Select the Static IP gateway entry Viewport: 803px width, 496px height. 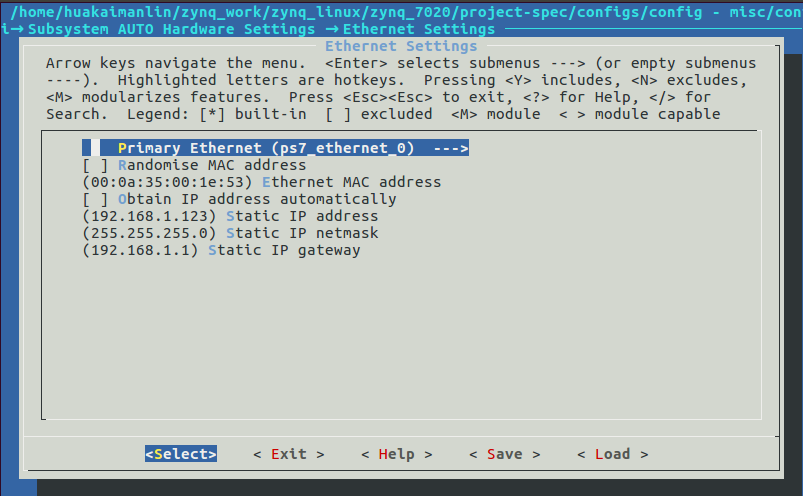221,250
